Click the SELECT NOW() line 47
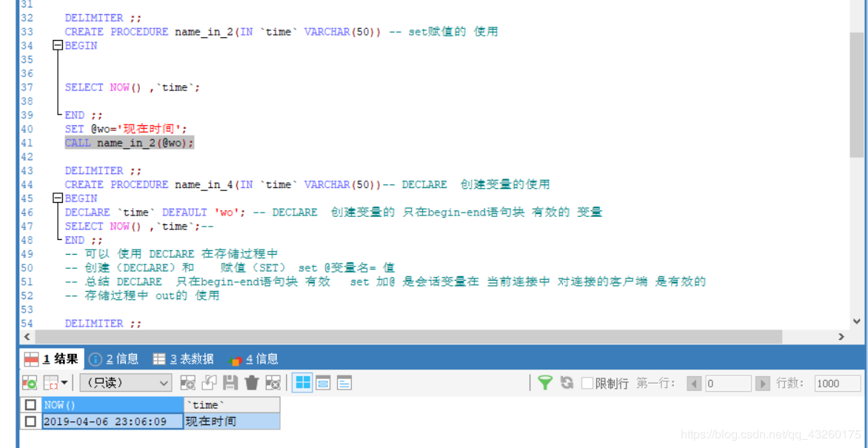Viewport: 868px width, 448px height. point(139,226)
